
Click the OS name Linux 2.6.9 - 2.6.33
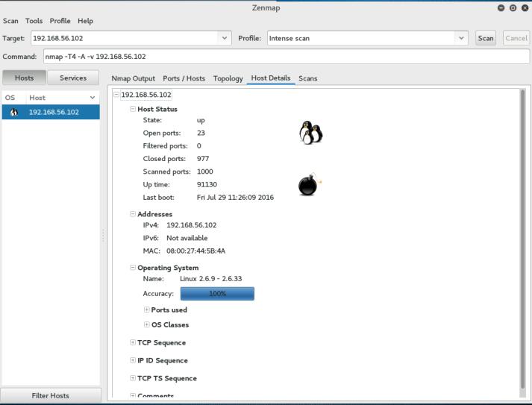tap(210, 279)
